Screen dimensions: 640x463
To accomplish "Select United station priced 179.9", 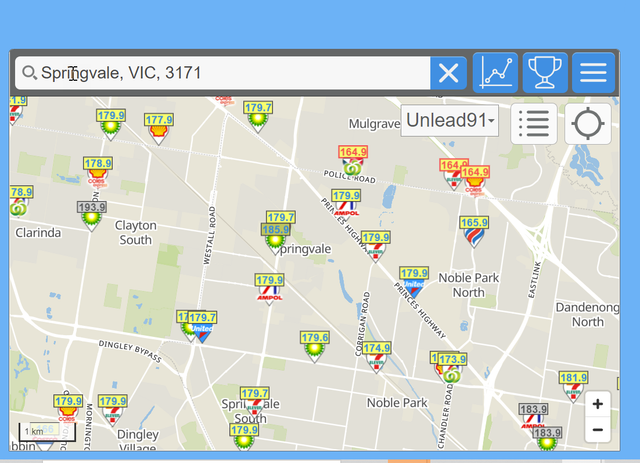I will [x=414, y=282].
